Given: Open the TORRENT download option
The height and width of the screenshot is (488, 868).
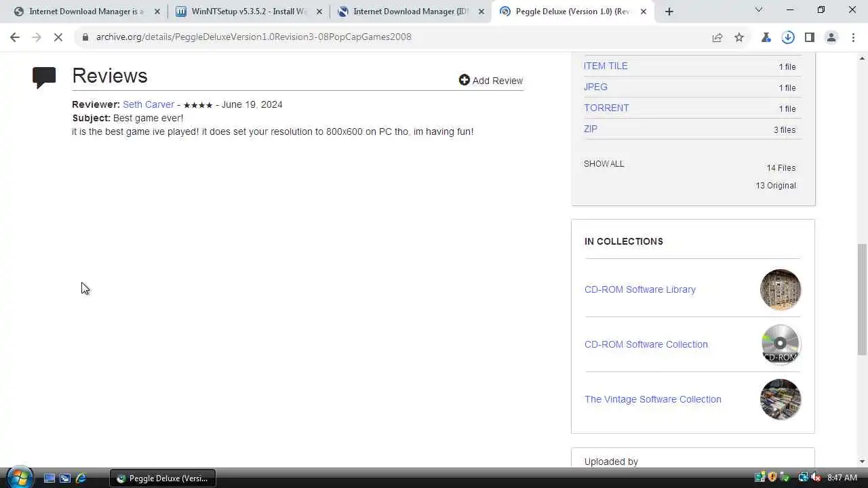Looking at the screenshot, I should 606,108.
